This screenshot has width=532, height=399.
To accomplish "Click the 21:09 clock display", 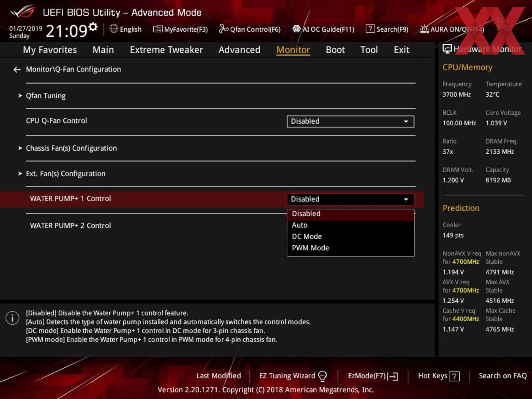I will coord(66,31).
